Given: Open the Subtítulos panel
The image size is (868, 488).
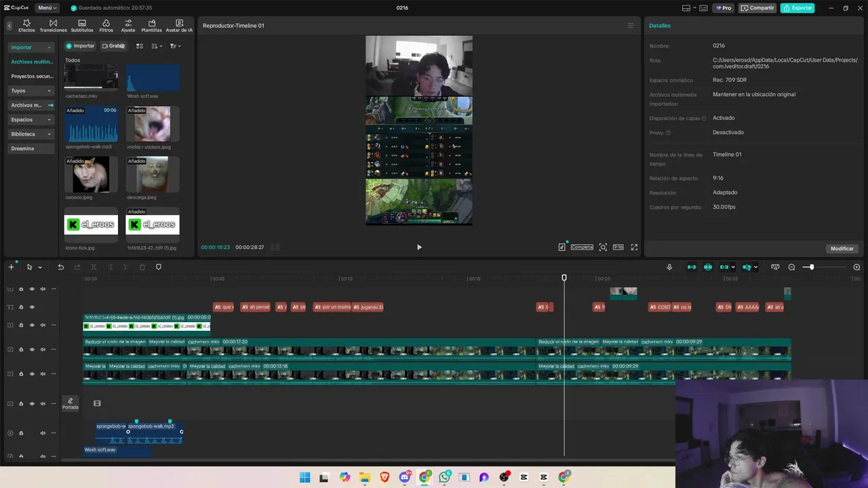Looking at the screenshot, I should click(x=82, y=26).
